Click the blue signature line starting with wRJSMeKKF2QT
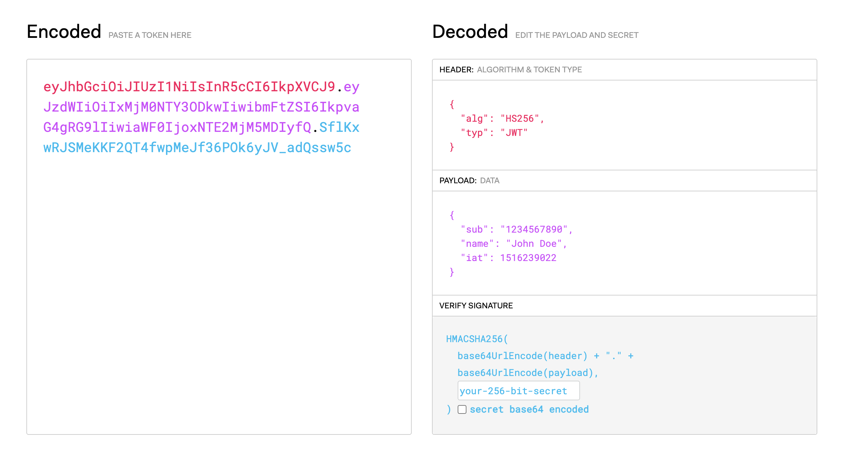This screenshot has width=868, height=449. click(197, 148)
